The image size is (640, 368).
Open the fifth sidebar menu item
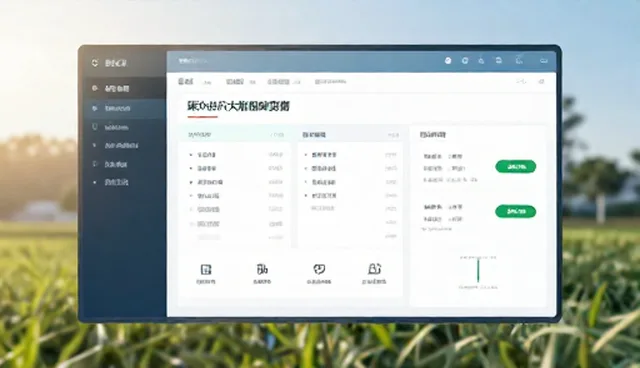point(124,164)
